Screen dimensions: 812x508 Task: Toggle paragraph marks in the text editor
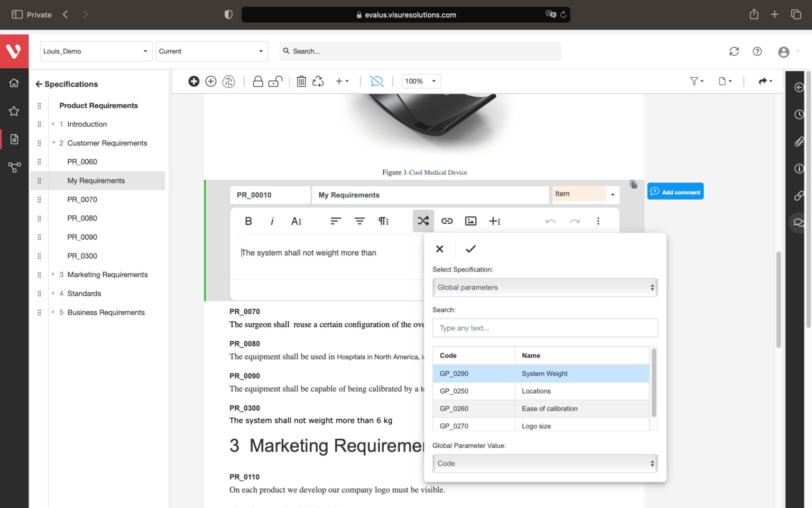[383, 221]
